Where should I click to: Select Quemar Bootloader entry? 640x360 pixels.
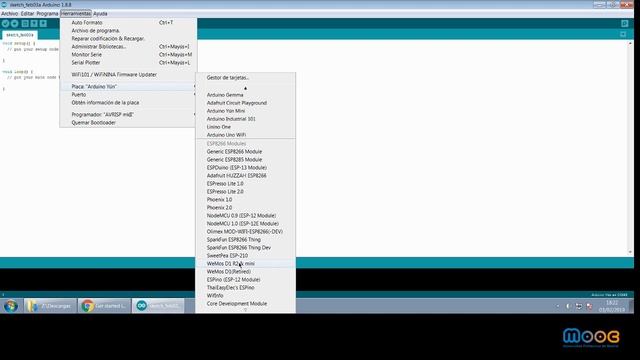pyautogui.click(x=128, y=122)
